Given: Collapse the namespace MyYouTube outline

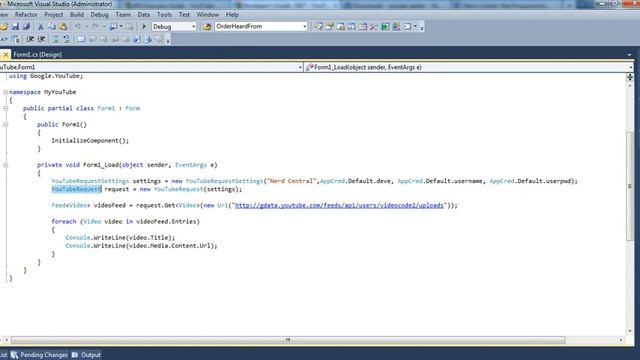Looking at the screenshot, I should (x=5, y=92).
